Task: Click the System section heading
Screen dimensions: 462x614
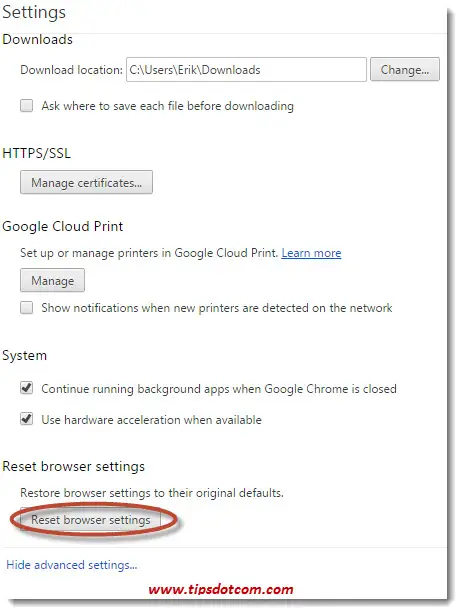Action: [24, 356]
